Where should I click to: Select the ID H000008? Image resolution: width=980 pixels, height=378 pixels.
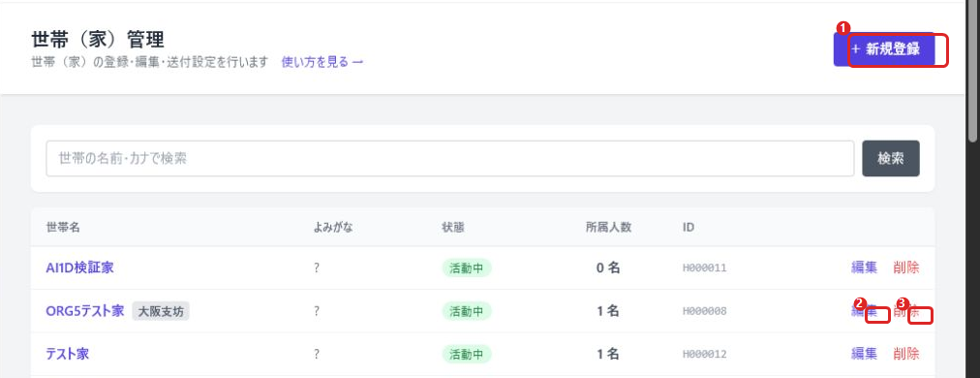pyautogui.click(x=704, y=311)
